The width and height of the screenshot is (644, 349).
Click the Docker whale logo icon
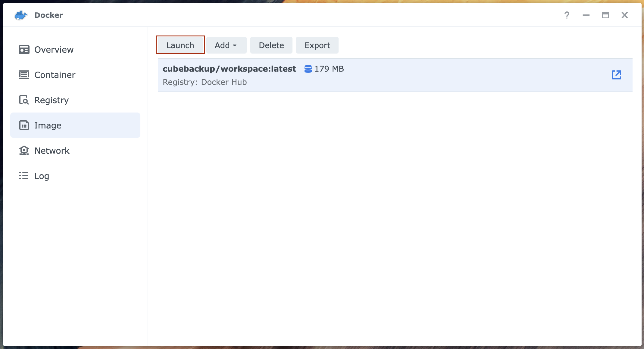point(21,15)
